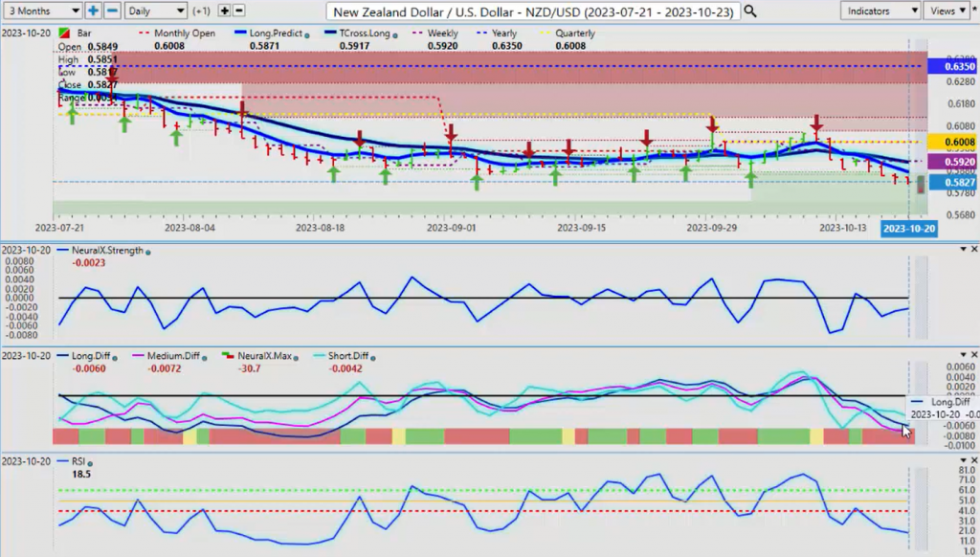Image resolution: width=980 pixels, height=557 pixels.
Task: Click the Long.Predict value 0.5871
Action: pyautogui.click(x=264, y=46)
